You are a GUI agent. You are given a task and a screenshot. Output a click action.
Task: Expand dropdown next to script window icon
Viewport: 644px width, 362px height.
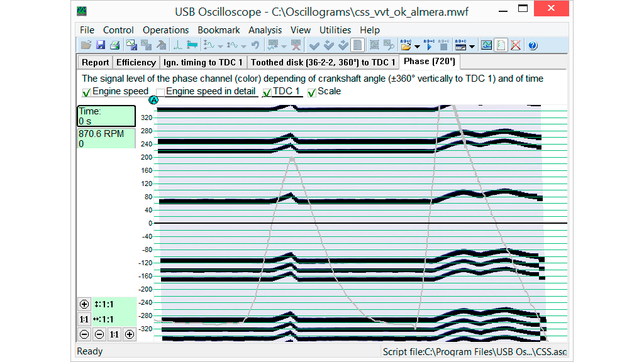tap(472, 46)
